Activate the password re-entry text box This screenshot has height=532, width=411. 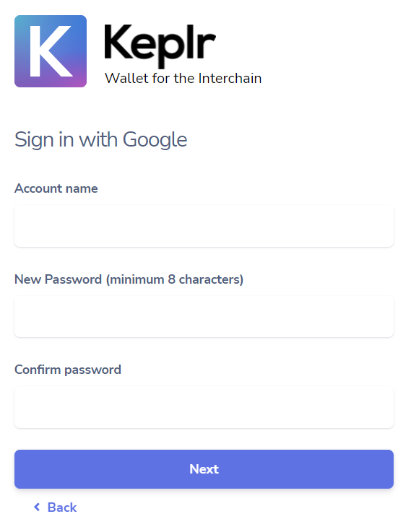point(204,407)
